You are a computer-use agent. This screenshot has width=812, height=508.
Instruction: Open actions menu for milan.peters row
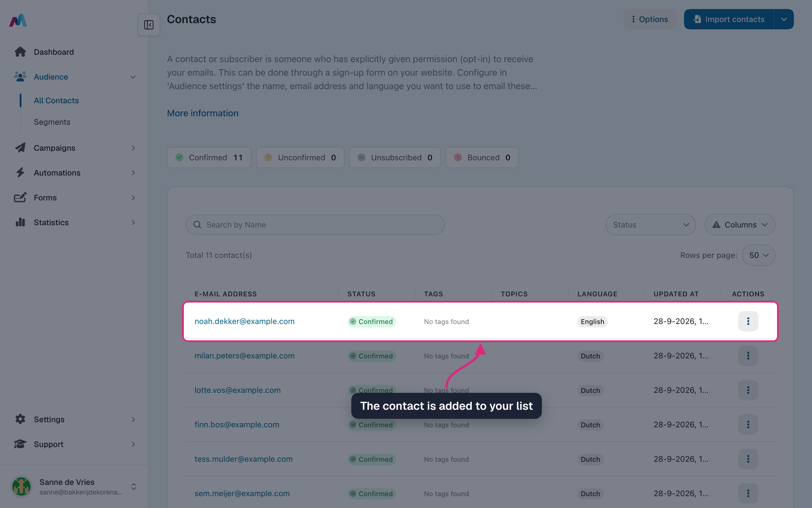[748, 356]
